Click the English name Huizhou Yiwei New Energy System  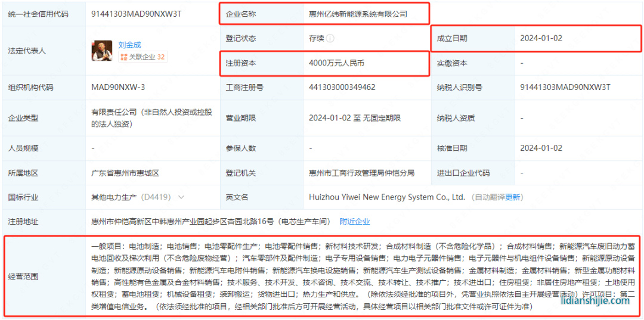[386, 197]
